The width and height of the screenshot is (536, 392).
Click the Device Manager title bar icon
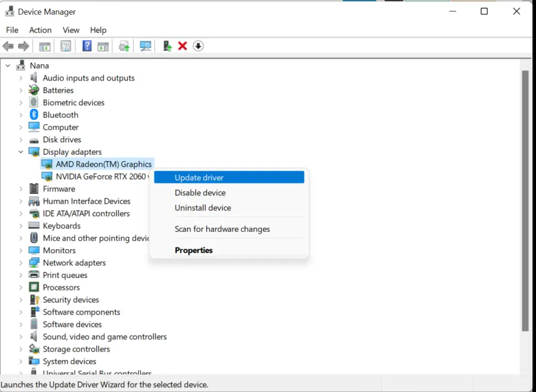9,12
